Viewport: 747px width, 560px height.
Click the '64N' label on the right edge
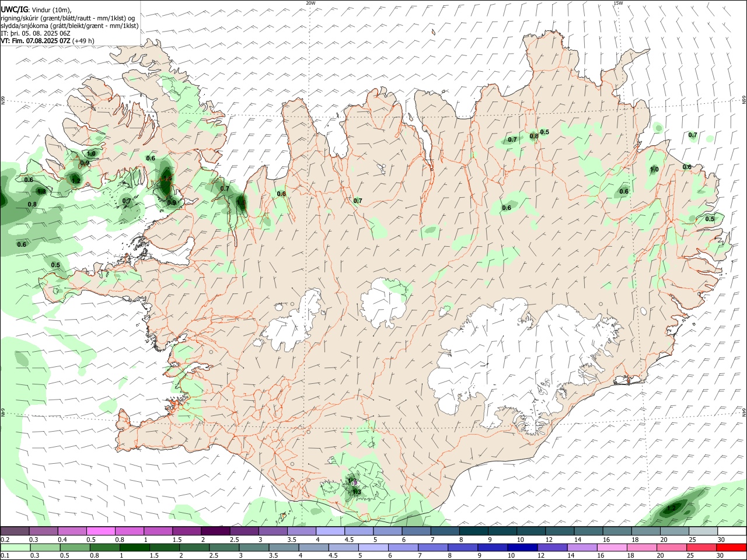[744, 412]
